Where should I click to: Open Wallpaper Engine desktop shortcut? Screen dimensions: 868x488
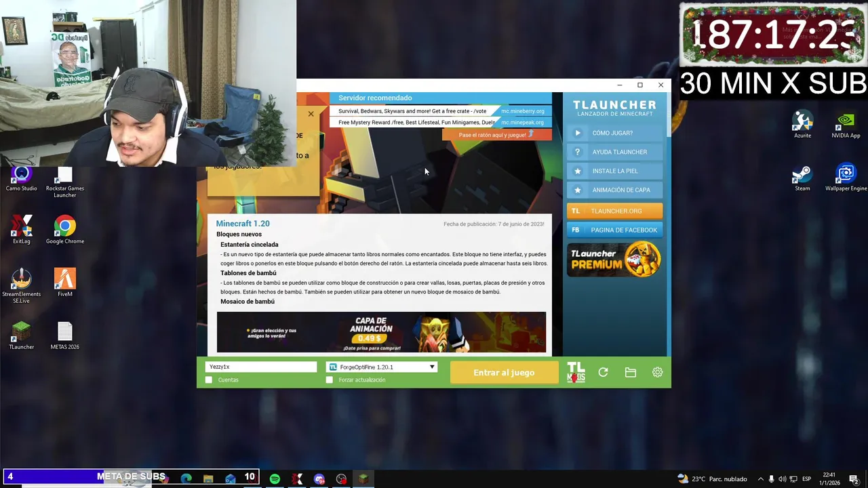[846, 177]
